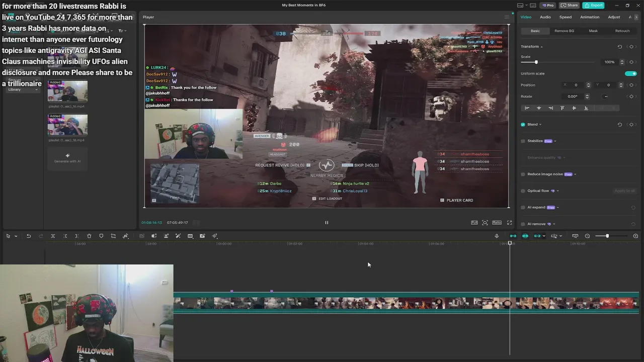This screenshot has width=644, height=362.
Task: Select the Remove BG sub-tab
Action: [x=564, y=31]
